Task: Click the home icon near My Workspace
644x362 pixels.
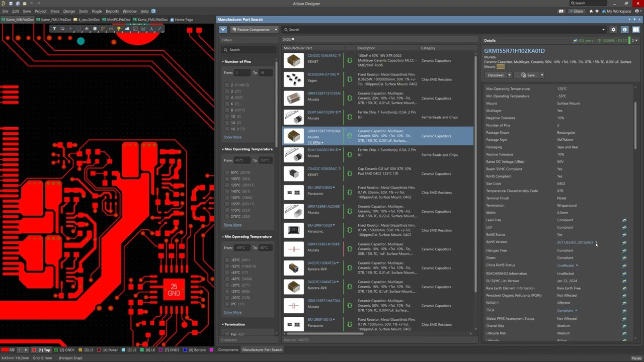Action: click(591, 11)
